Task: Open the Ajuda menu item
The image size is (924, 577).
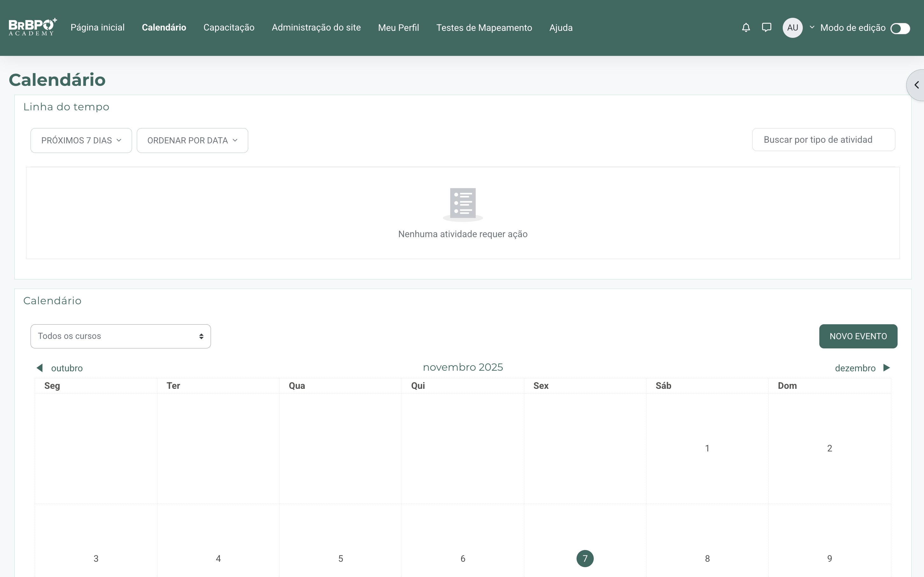Action: click(561, 27)
